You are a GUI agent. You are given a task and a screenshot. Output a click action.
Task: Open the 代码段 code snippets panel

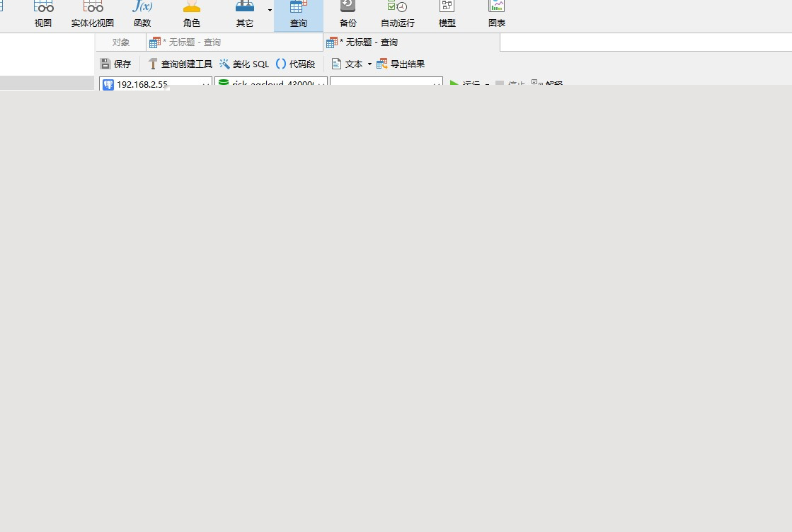coord(295,64)
